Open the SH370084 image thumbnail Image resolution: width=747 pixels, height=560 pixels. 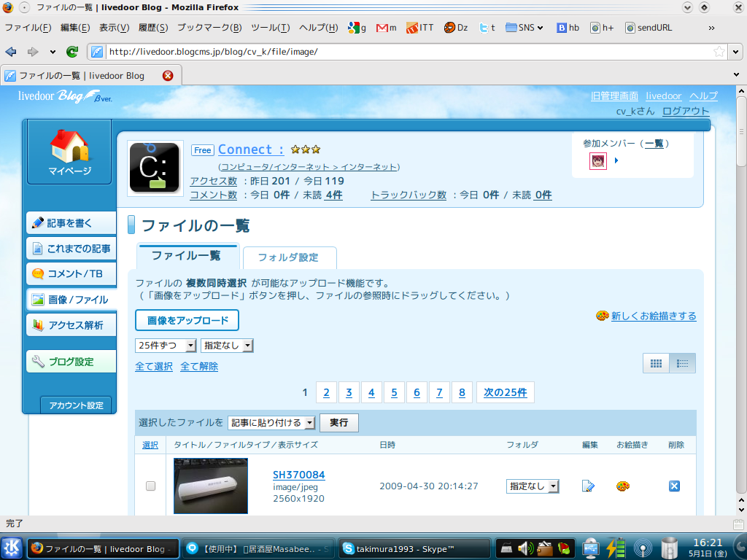[211, 486]
